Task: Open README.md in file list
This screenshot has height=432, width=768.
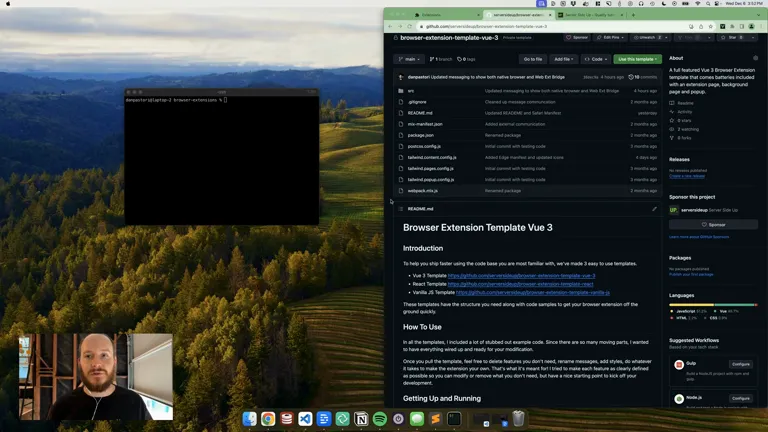Action: [420, 113]
